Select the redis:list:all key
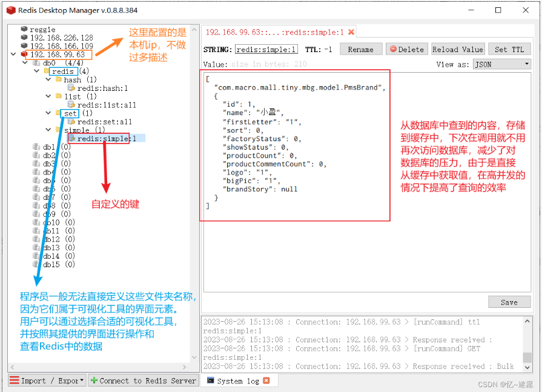 pyautogui.click(x=107, y=105)
